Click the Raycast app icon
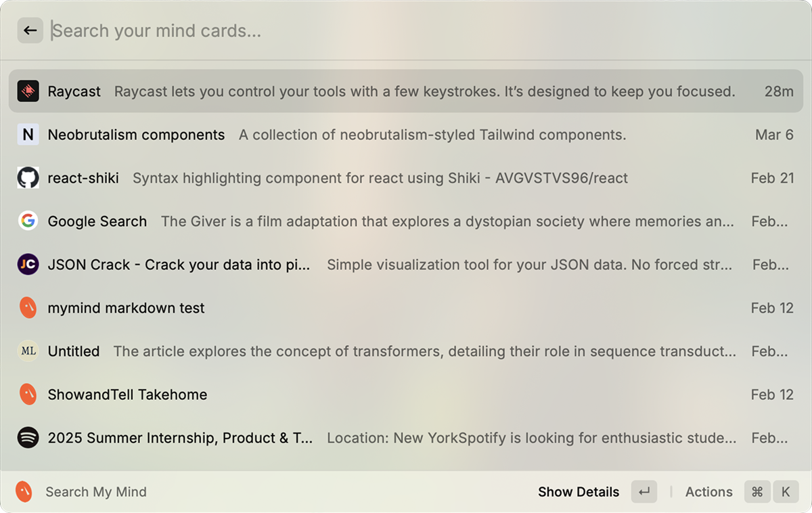The height and width of the screenshot is (513, 812). (28, 91)
